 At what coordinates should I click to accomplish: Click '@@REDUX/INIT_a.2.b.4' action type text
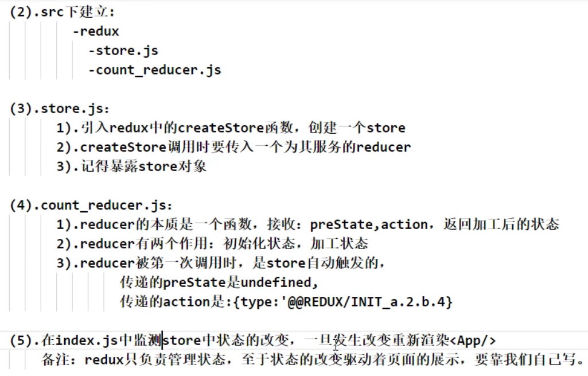[366, 302]
